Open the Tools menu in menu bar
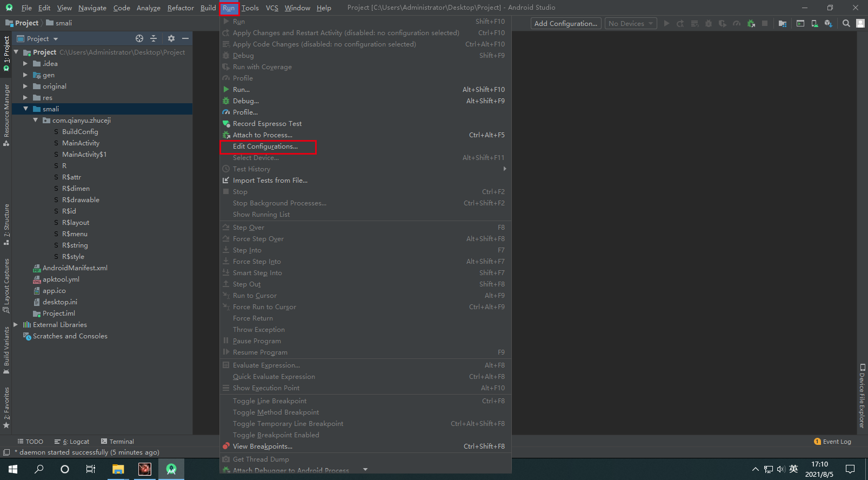Image resolution: width=868 pixels, height=480 pixels. click(x=250, y=8)
